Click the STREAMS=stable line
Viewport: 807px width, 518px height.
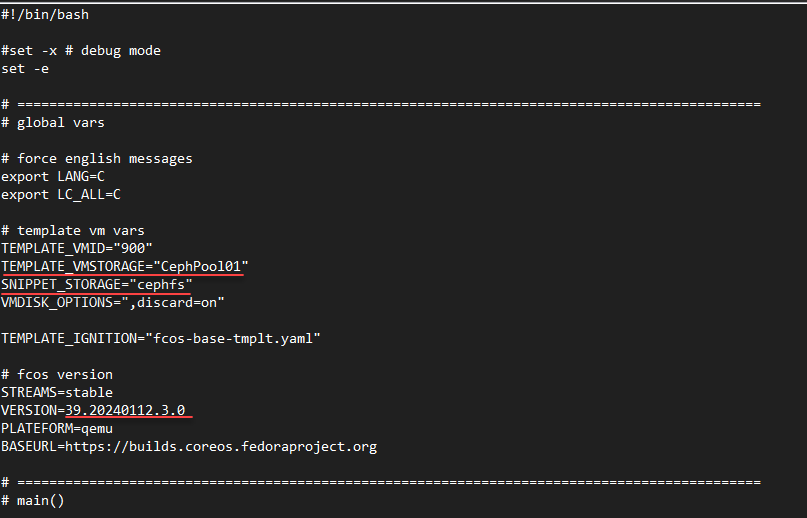coord(57,392)
